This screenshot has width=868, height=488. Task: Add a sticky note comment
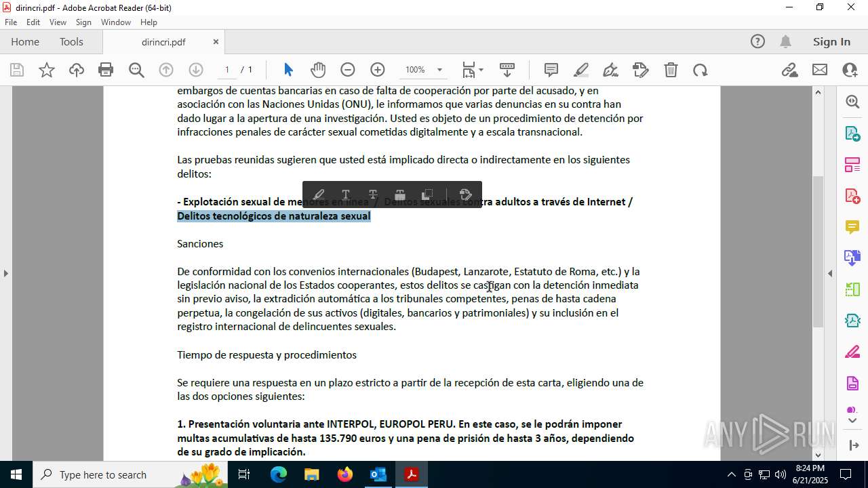coord(551,70)
